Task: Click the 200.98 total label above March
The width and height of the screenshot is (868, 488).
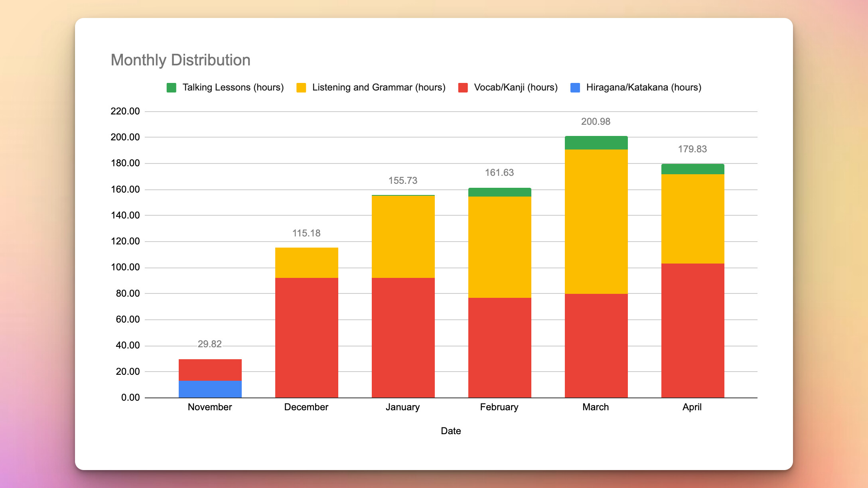Action: (x=596, y=122)
